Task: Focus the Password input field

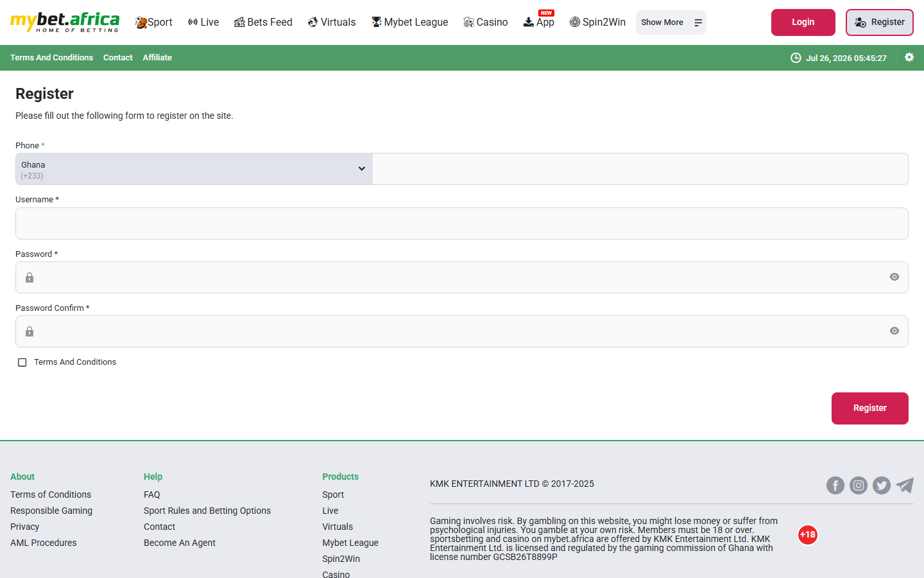Action: tap(462, 277)
